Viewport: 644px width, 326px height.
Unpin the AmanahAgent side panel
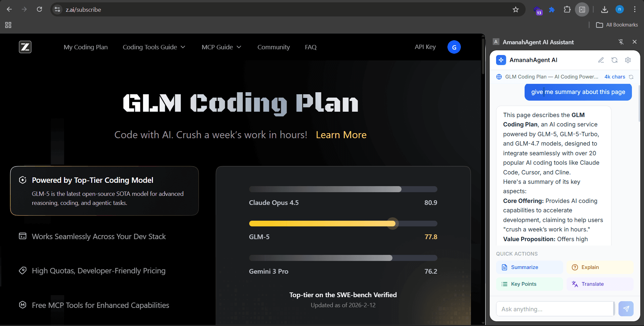tap(621, 42)
